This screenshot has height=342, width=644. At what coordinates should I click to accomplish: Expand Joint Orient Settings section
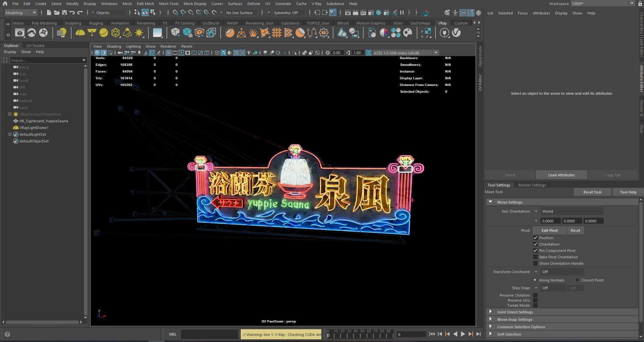click(x=491, y=312)
